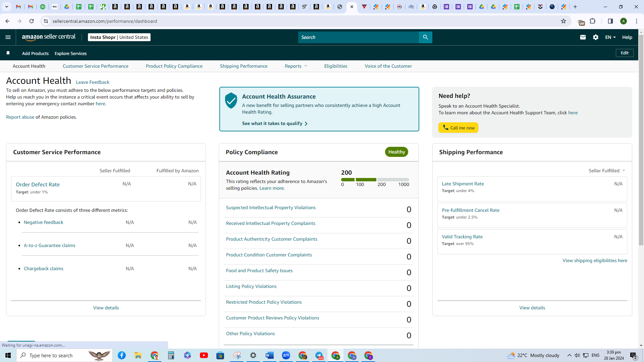Viewport: 644px width, 362px height.
Task: Open Zoom from the taskbar
Action: click(x=286, y=355)
